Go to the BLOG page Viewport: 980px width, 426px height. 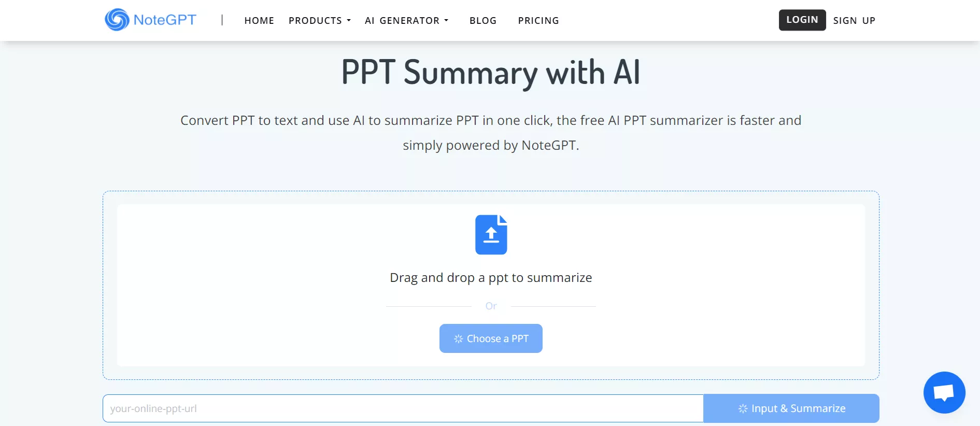coord(482,21)
